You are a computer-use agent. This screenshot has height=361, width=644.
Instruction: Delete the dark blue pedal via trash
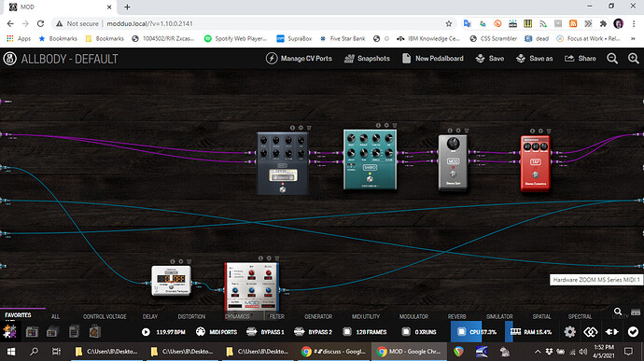coord(309,128)
